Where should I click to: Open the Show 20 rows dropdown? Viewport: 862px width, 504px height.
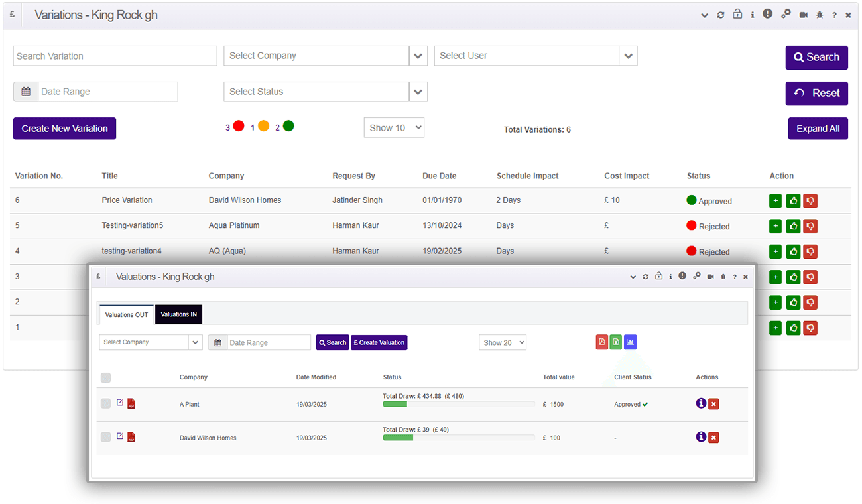click(503, 342)
